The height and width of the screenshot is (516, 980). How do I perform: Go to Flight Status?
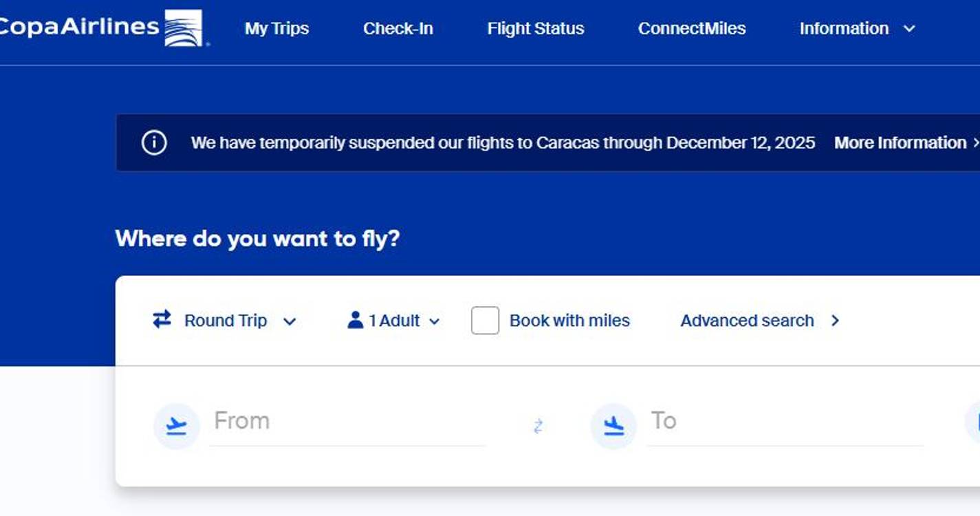click(x=535, y=29)
